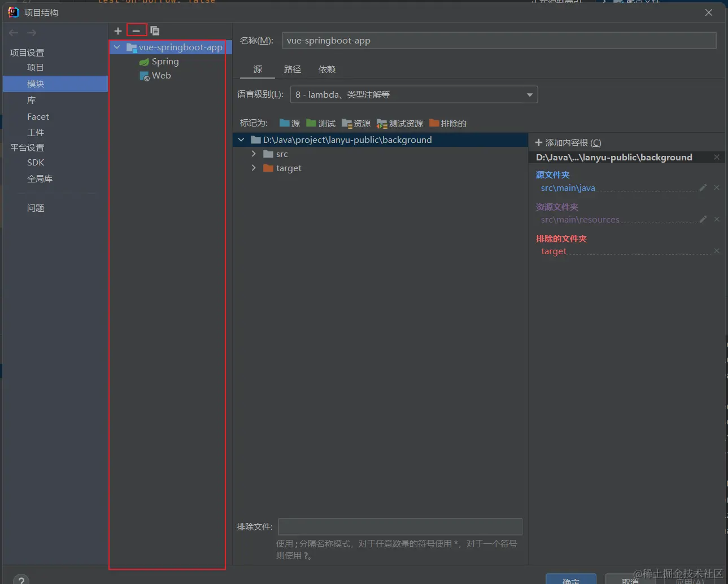The image size is (728, 584).
Task: Unmark the src\main\resources resource folder
Action: point(717,219)
